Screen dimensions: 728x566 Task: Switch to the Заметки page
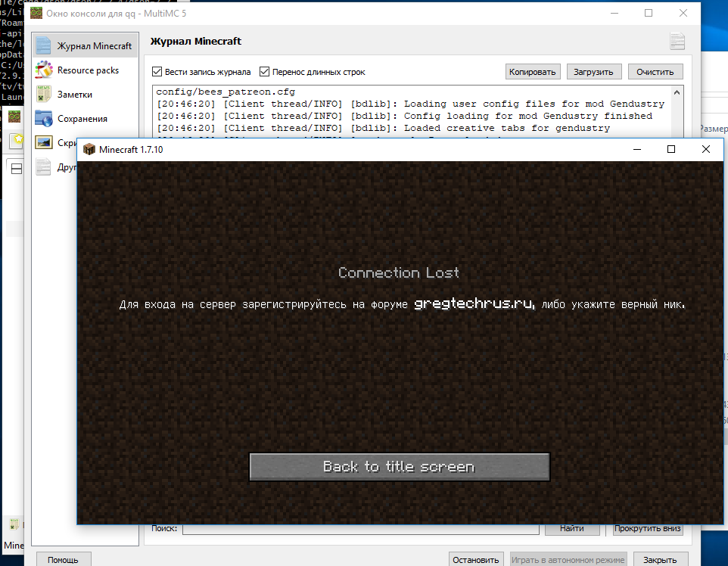tap(86, 95)
